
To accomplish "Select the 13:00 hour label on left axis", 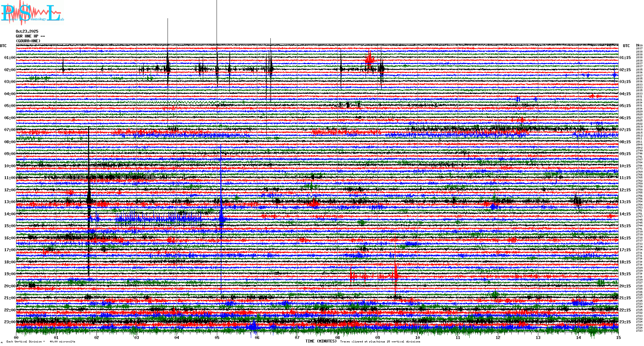I will click(x=10, y=202).
